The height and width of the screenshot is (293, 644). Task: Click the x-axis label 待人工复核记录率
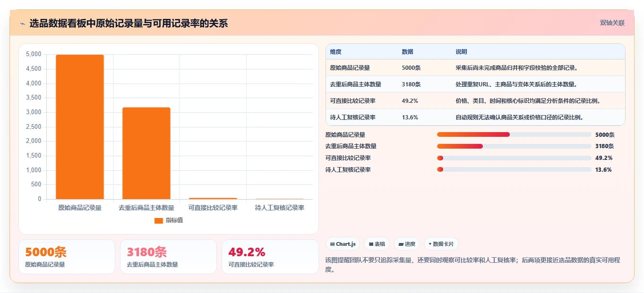click(x=279, y=208)
